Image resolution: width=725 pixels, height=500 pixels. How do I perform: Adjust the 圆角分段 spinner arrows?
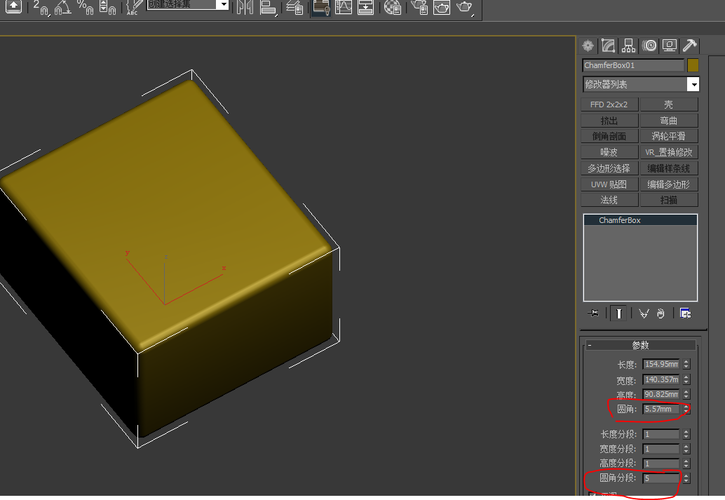click(686, 478)
